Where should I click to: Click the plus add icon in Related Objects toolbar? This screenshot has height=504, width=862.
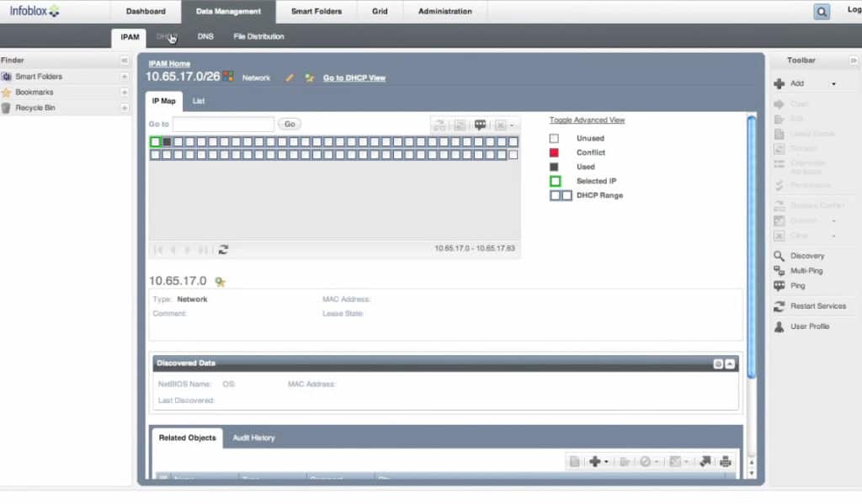tap(594, 462)
